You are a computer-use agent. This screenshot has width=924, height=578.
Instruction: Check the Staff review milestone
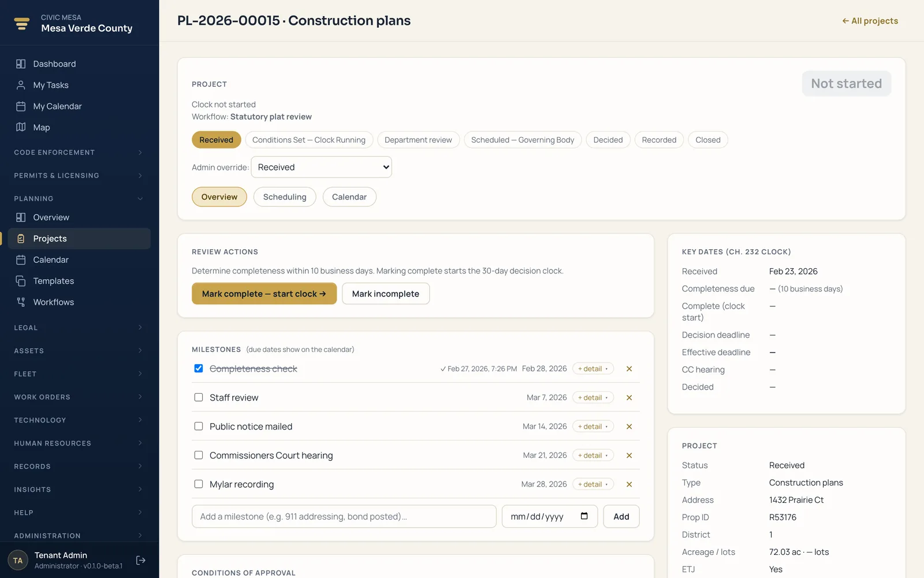click(199, 397)
